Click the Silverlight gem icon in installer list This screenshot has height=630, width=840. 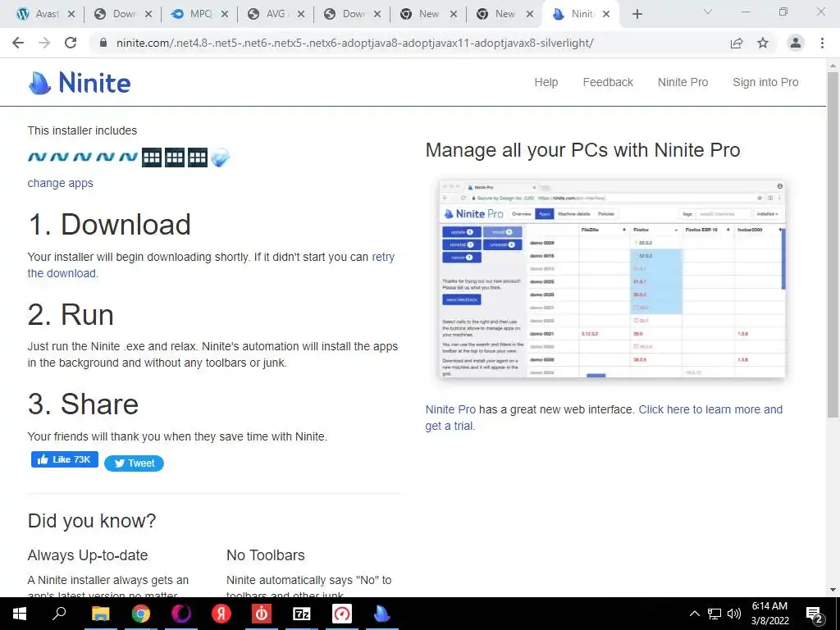(220, 157)
